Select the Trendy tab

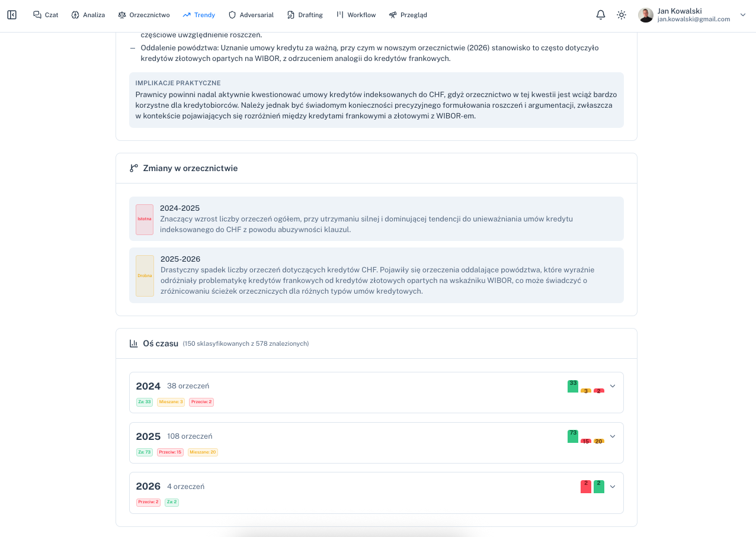click(199, 15)
